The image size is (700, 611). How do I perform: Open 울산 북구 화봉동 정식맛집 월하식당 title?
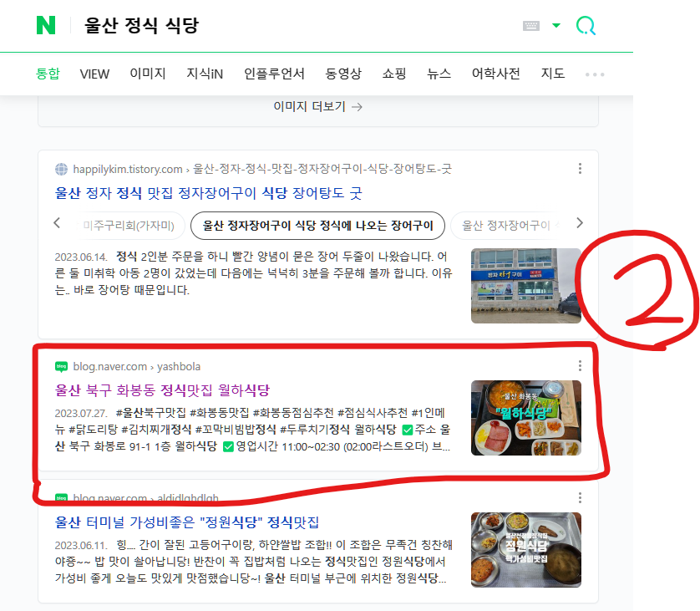click(x=162, y=390)
